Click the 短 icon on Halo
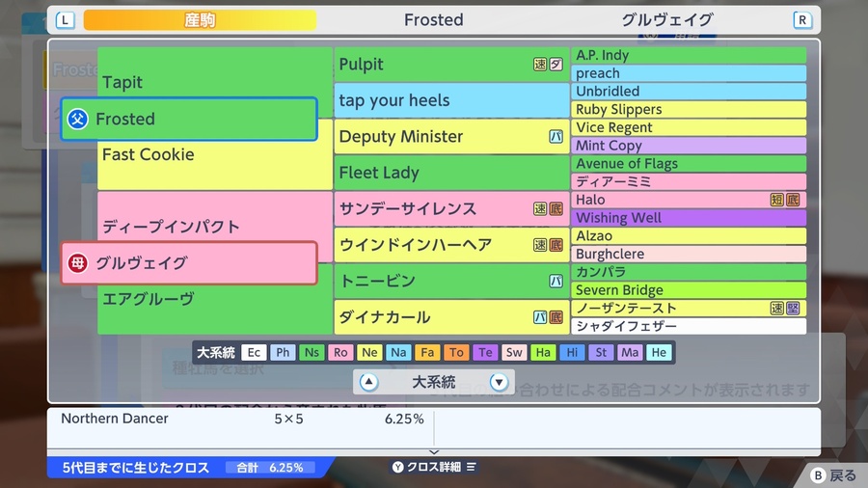The image size is (868, 488). (x=776, y=200)
